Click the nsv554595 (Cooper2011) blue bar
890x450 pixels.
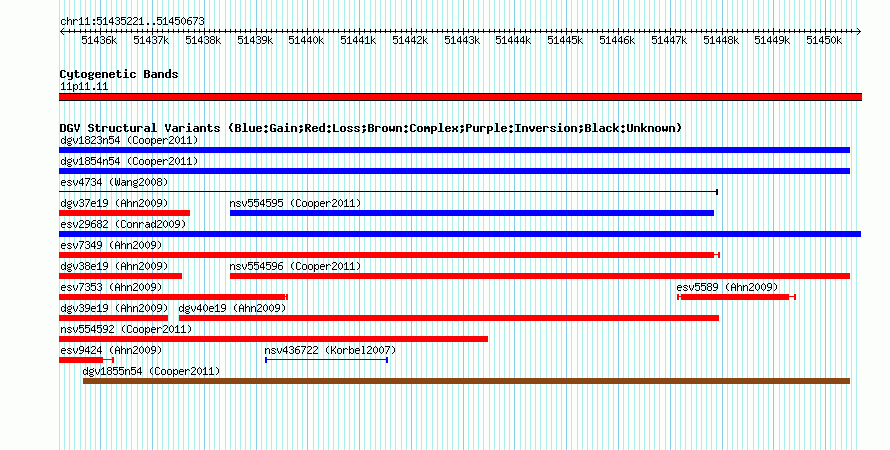472,213
